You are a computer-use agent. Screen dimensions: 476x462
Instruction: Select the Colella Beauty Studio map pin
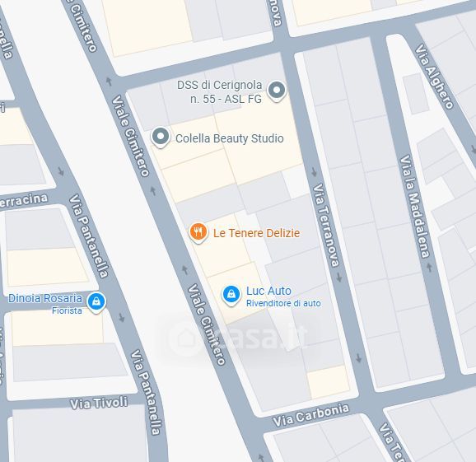click(x=161, y=138)
